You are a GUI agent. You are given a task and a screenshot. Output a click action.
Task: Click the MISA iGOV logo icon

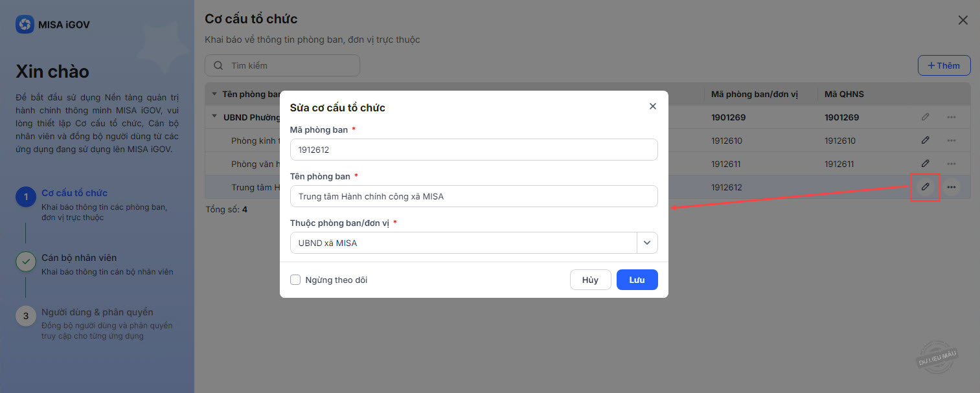pyautogui.click(x=25, y=25)
